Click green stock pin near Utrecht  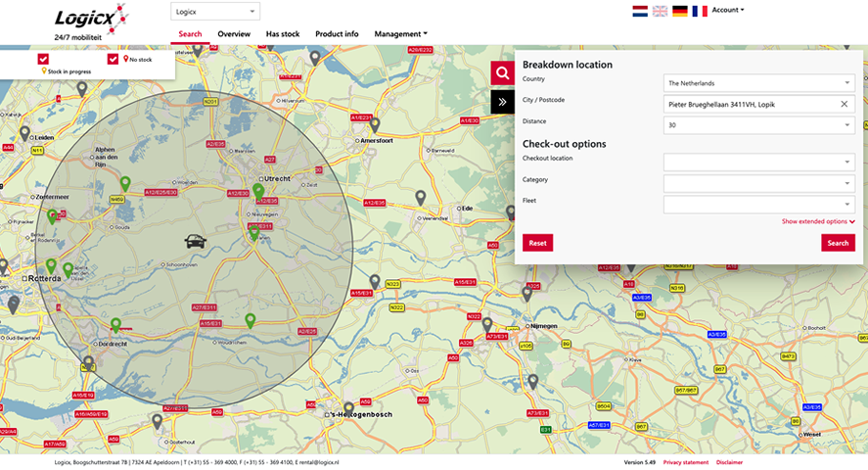coord(258,190)
